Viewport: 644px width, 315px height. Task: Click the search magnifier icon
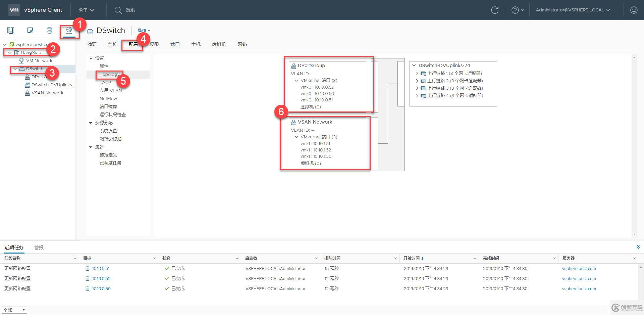pyautogui.click(x=118, y=10)
